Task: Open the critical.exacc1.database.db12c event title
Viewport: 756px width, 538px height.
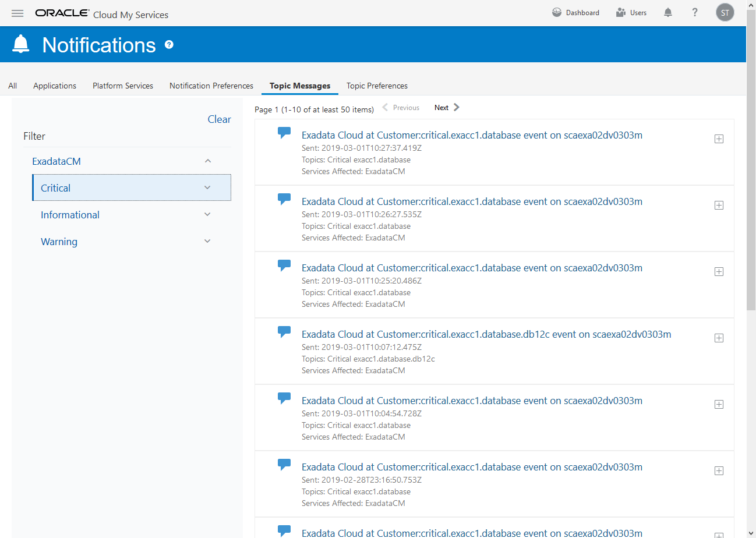Action: (x=486, y=334)
